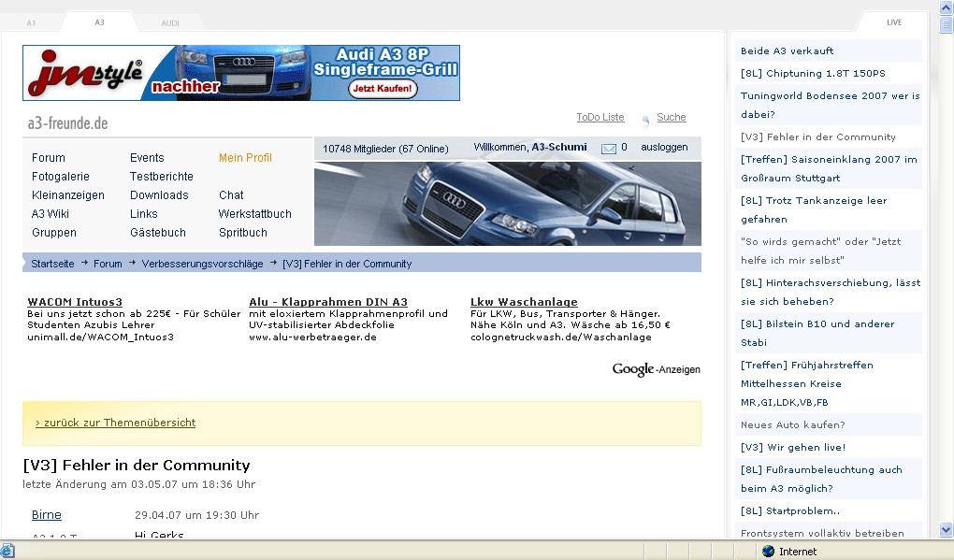This screenshot has height=560, width=954.
Task: Switch to the A1 tab
Action: click(x=31, y=23)
